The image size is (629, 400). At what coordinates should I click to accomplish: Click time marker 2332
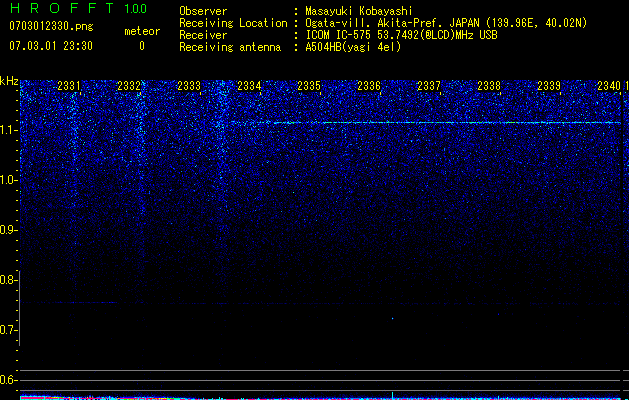[x=129, y=86]
